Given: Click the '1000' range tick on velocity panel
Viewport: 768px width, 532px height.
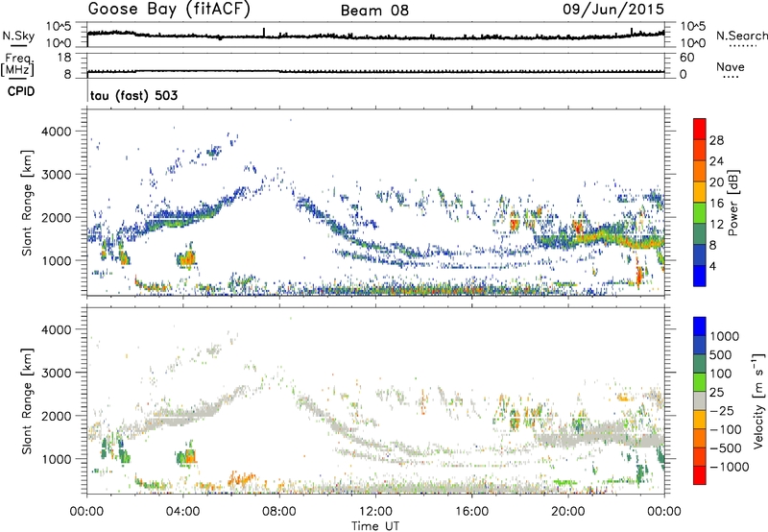Looking at the screenshot, I should coord(57,459).
